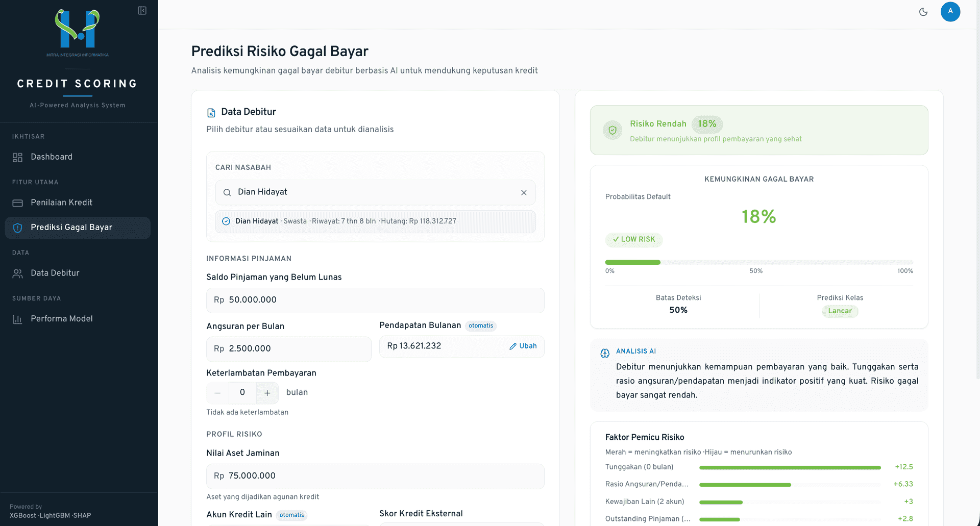Image resolution: width=980 pixels, height=526 pixels.
Task: Click Ubah to edit Pendapatan Bulanan
Action: [x=523, y=346]
